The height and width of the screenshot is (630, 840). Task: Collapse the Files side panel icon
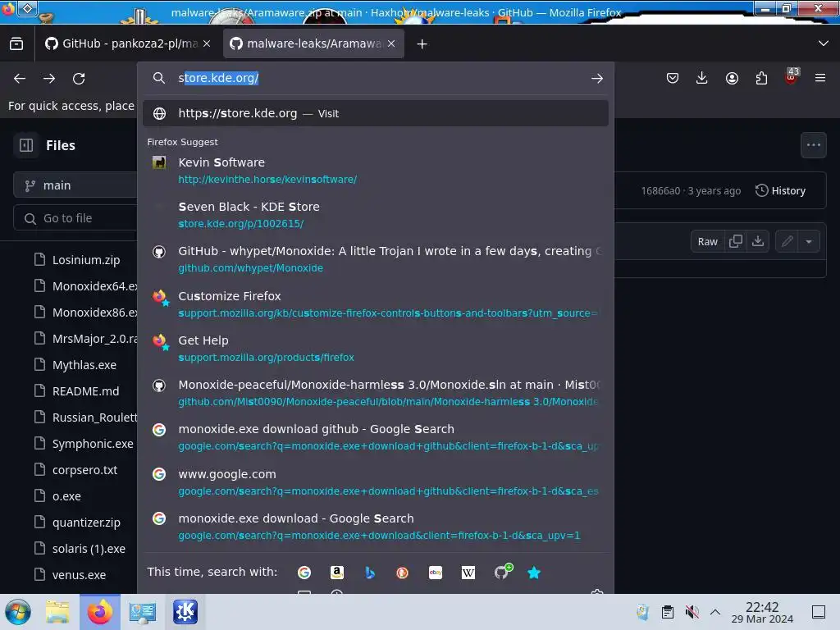click(26, 145)
